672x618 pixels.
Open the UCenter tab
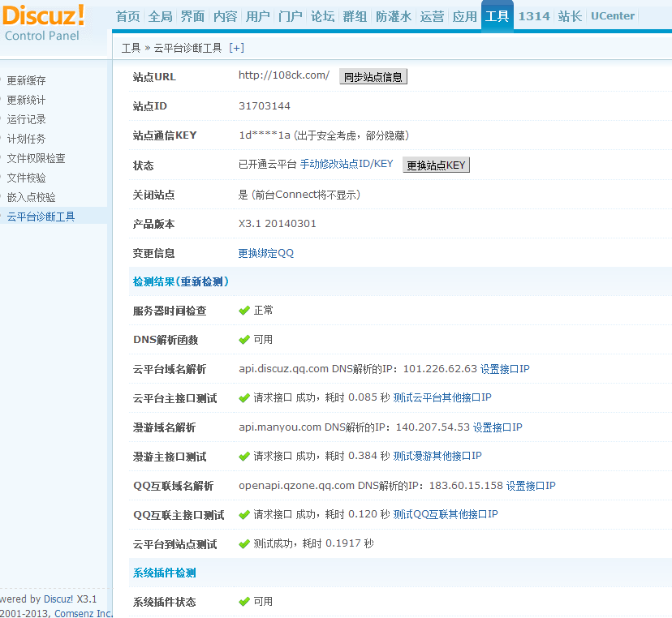613,16
